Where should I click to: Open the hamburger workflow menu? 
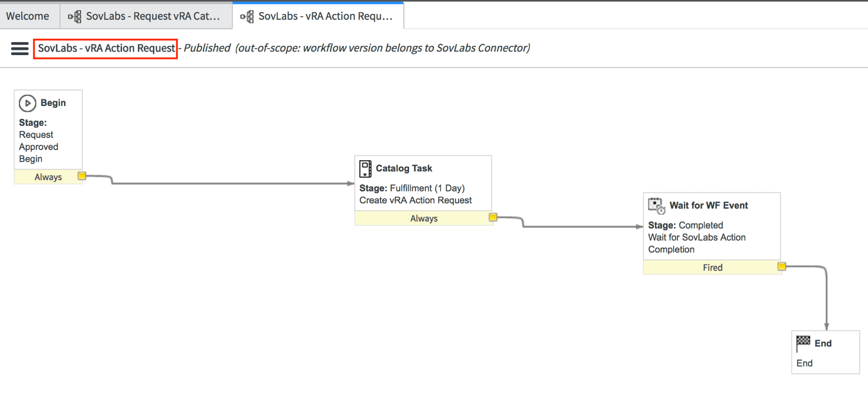(20, 48)
